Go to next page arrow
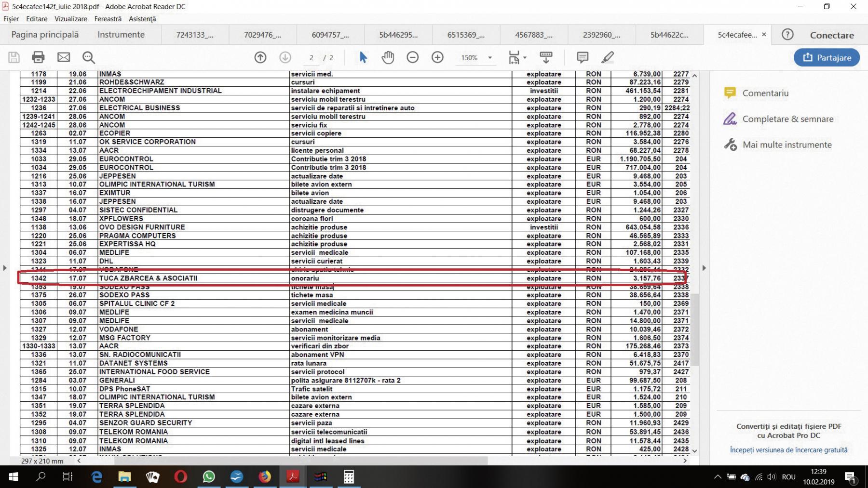This screenshot has height=488, width=868. click(285, 57)
